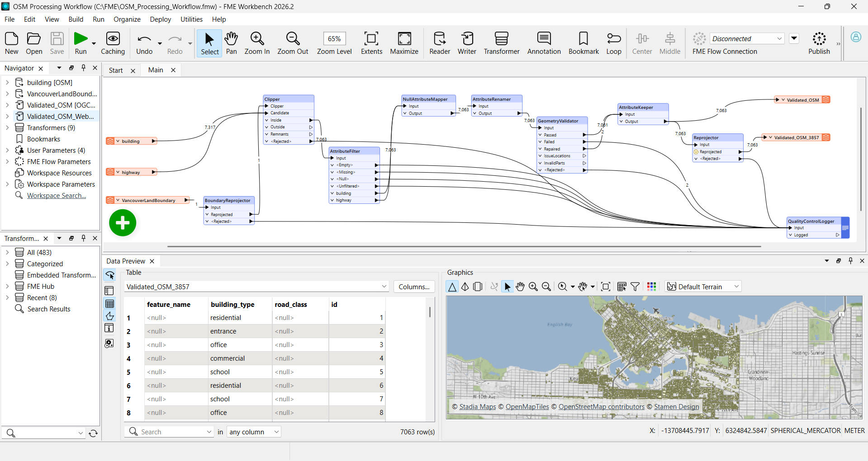The width and height of the screenshot is (868, 461).
Task: Toggle the 2D triangle view mode in Graphics
Action: 452,287
